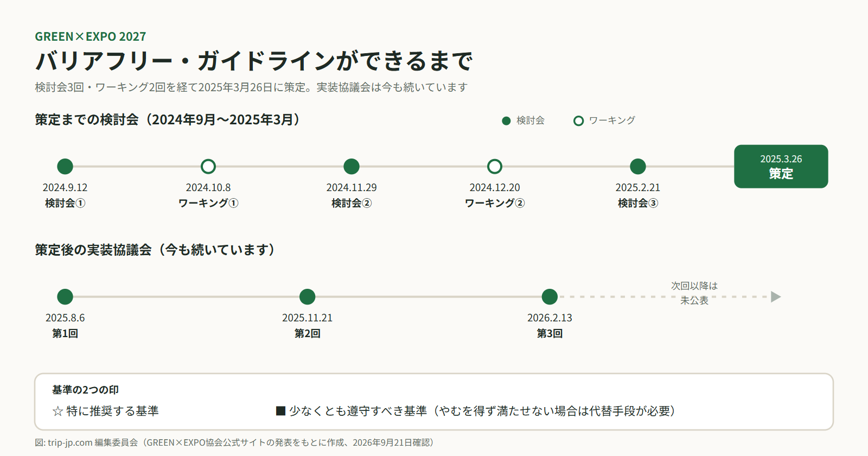Click the 2024.10.8 ワーキング① hollow dot
868x456 pixels.
[208, 167]
